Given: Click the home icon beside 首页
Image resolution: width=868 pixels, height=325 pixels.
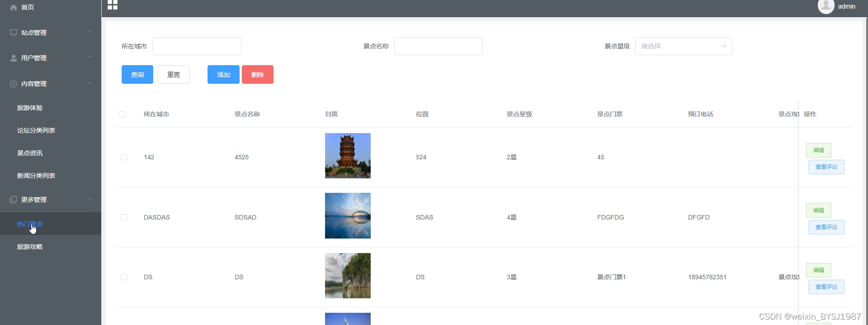Looking at the screenshot, I should coord(14,7).
